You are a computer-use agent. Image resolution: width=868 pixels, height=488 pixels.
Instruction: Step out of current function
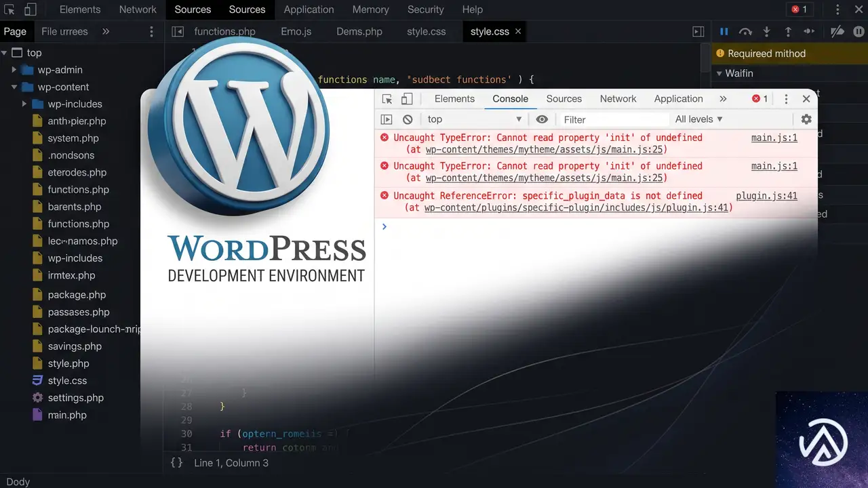point(788,31)
